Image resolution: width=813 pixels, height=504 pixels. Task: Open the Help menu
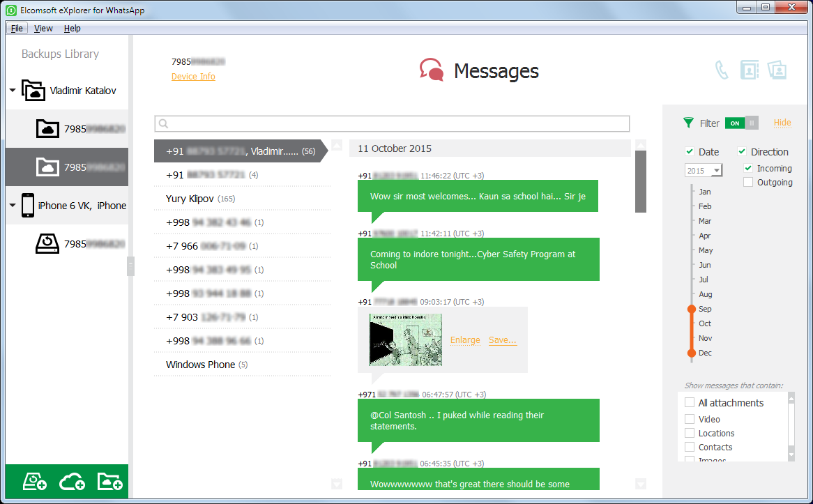pos(72,28)
